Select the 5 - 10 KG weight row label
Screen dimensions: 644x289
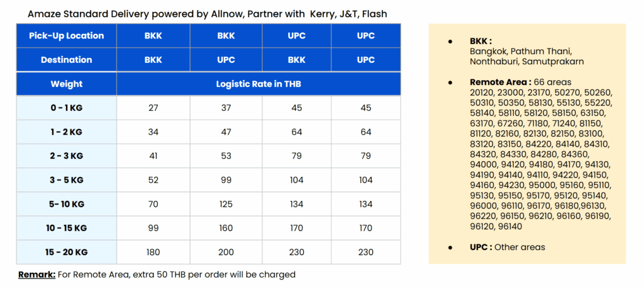coord(66,204)
